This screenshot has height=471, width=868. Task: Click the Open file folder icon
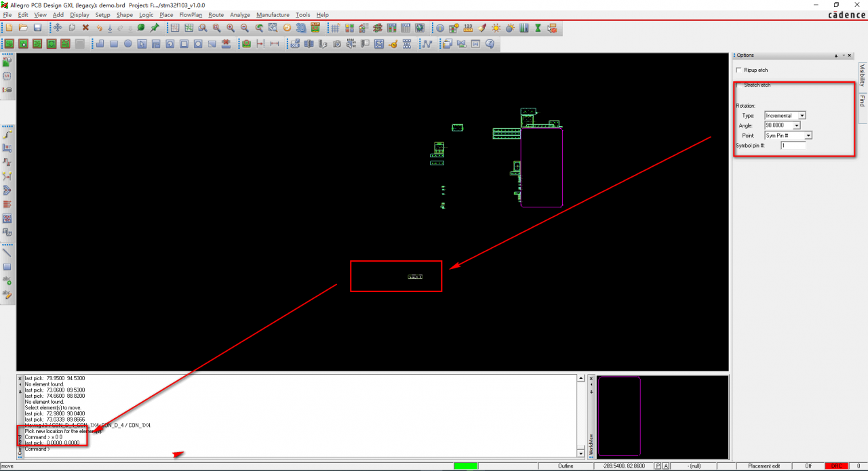pos(23,28)
